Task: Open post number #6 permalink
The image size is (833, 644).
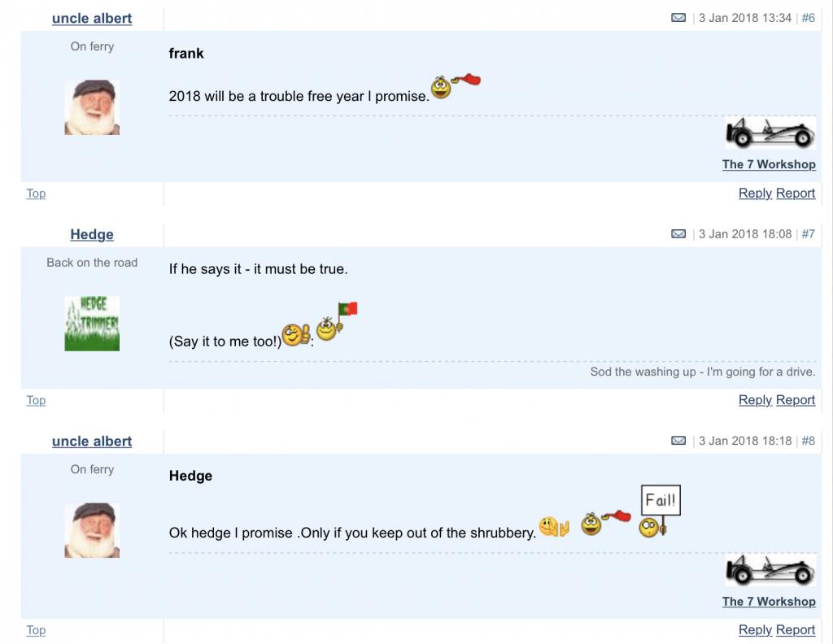Action: pyautogui.click(x=808, y=18)
